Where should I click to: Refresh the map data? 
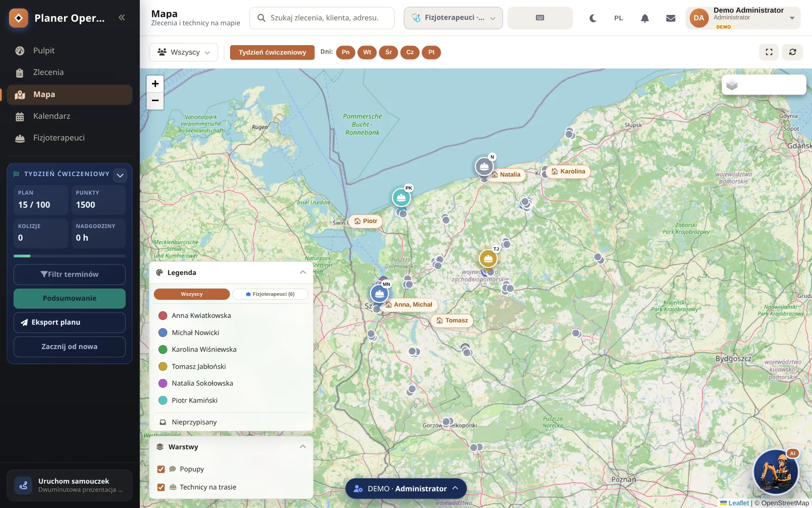pos(793,52)
